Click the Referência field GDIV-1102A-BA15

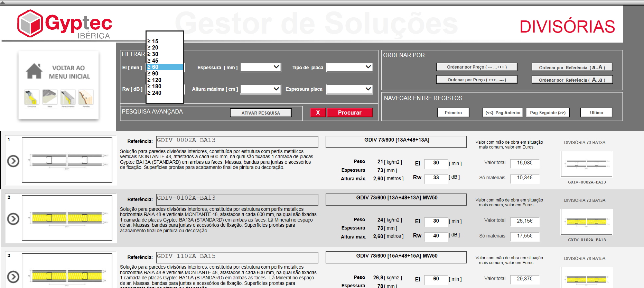tap(237, 258)
